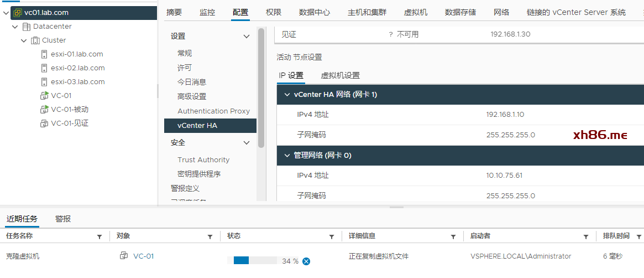Click the Datacenter icon in tree

(x=27, y=27)
